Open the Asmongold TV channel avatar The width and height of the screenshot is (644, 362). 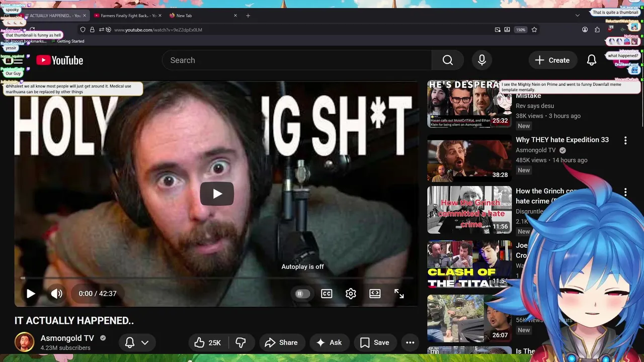click(x=24, y=342)
